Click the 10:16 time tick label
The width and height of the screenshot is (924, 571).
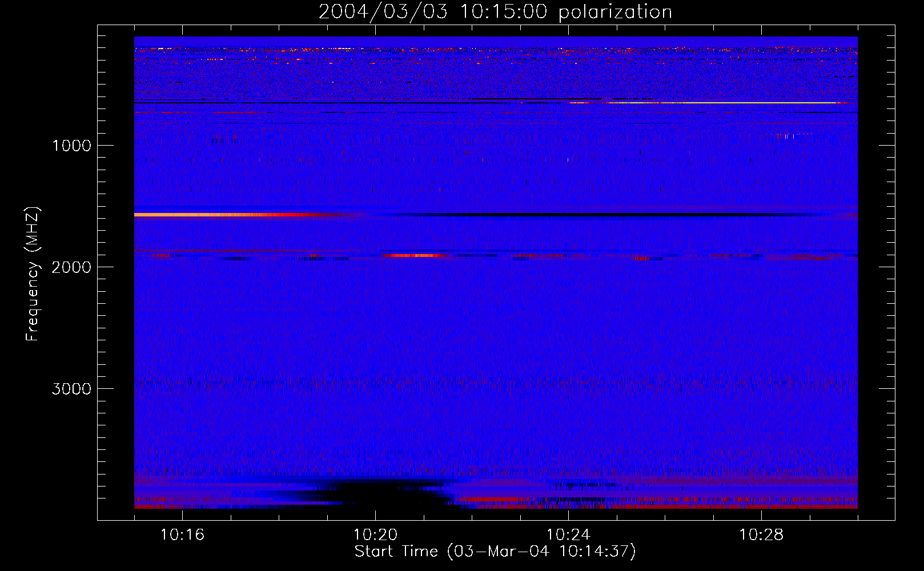[182, 535]
